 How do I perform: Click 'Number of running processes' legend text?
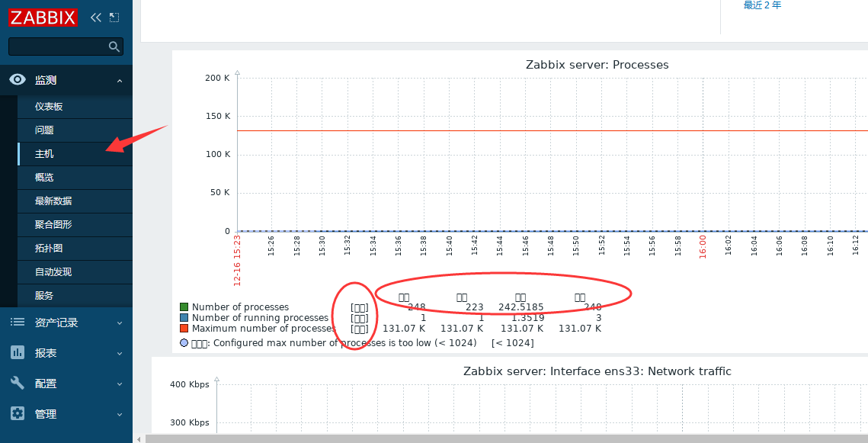[x=260, y=318]
